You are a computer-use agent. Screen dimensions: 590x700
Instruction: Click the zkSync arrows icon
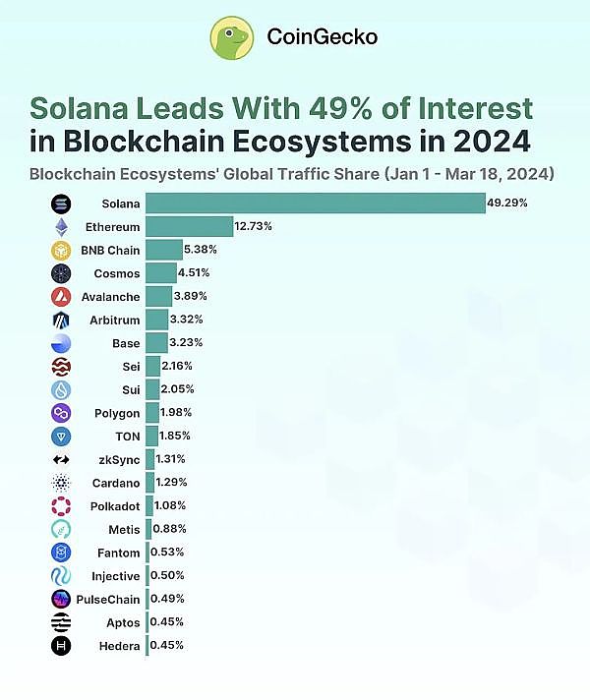coord(61,459)
